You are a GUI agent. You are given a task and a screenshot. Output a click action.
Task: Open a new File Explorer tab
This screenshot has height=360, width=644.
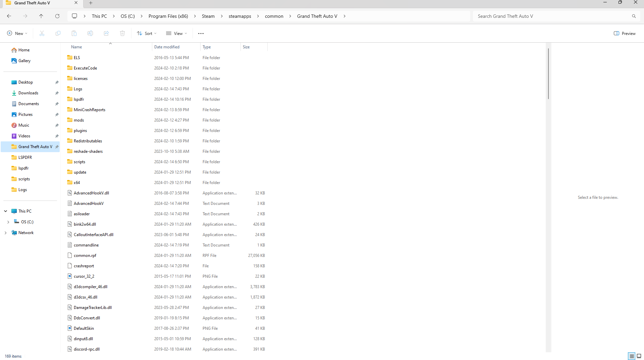coord(91,3)
